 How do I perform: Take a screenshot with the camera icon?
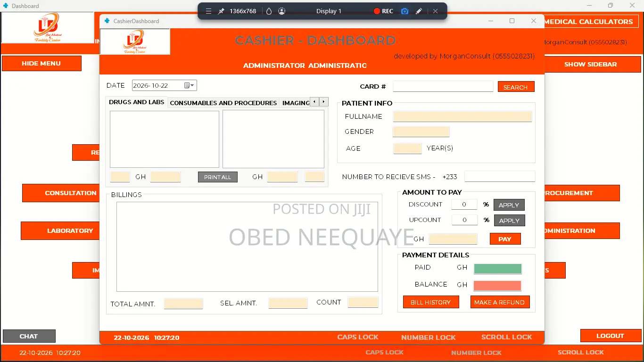pos(405,11)
